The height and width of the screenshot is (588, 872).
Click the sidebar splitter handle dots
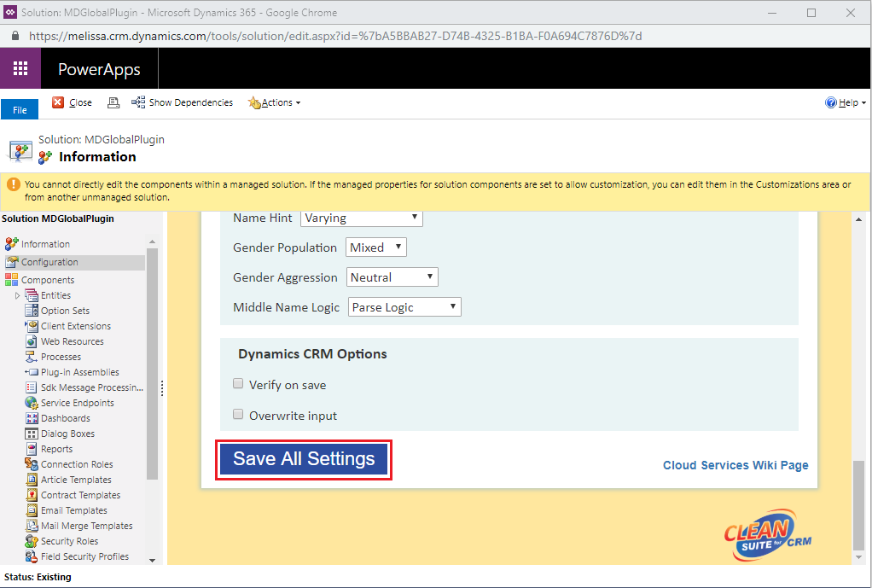(162, 387)
